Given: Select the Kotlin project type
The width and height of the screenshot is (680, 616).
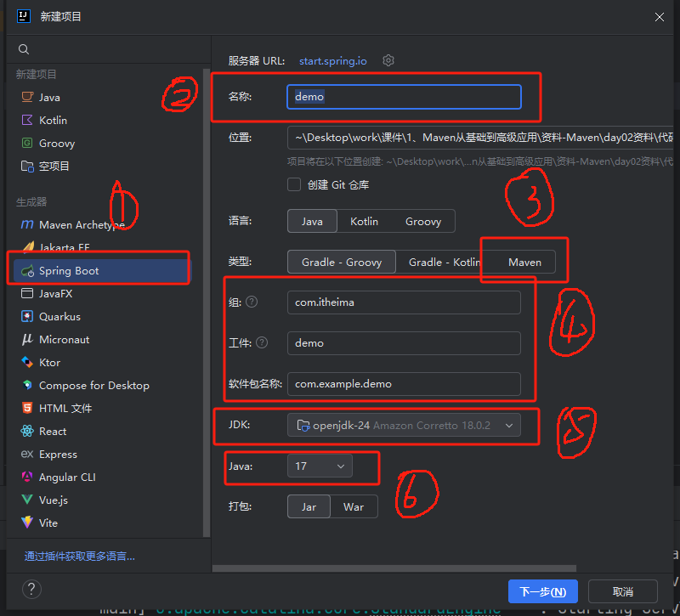Looking at the screenshot, I should (x=102, y=120).
